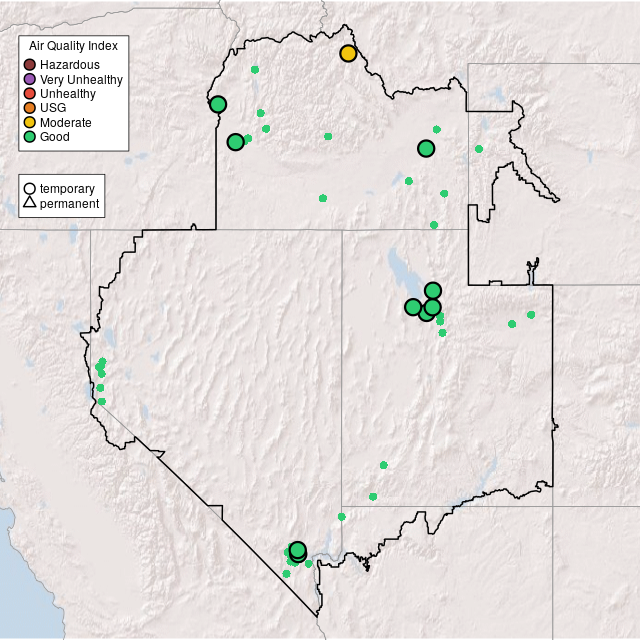Click the 'permanent' legend label text
640x640 pixels.
(x=69, y=203)
